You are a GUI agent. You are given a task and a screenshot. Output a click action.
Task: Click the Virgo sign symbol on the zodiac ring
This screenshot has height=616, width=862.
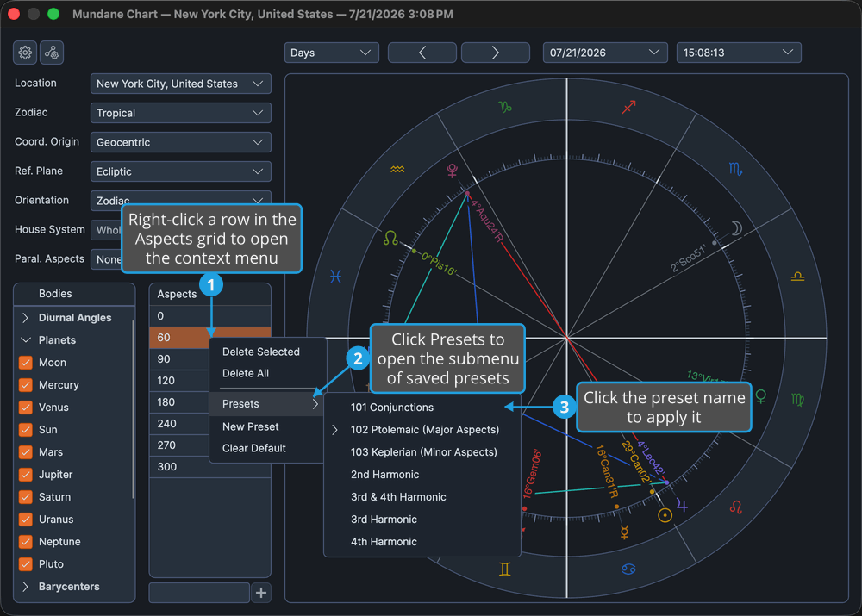797,400
